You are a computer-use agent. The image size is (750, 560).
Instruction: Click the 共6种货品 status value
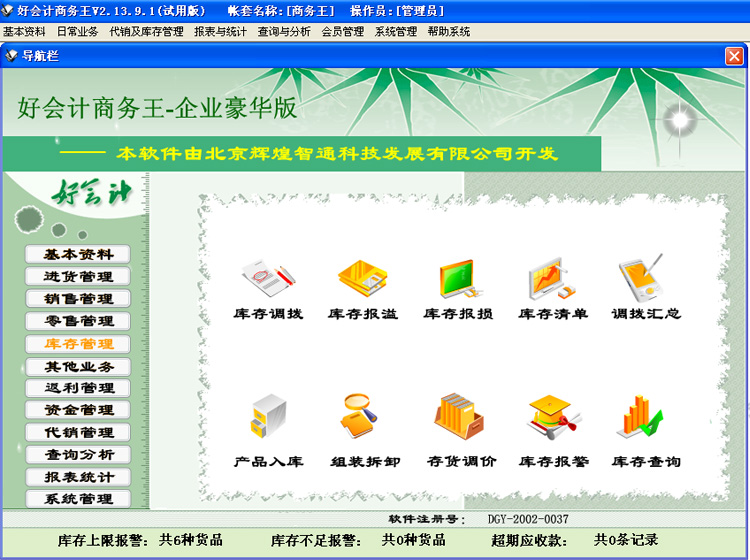pos(191,540)
